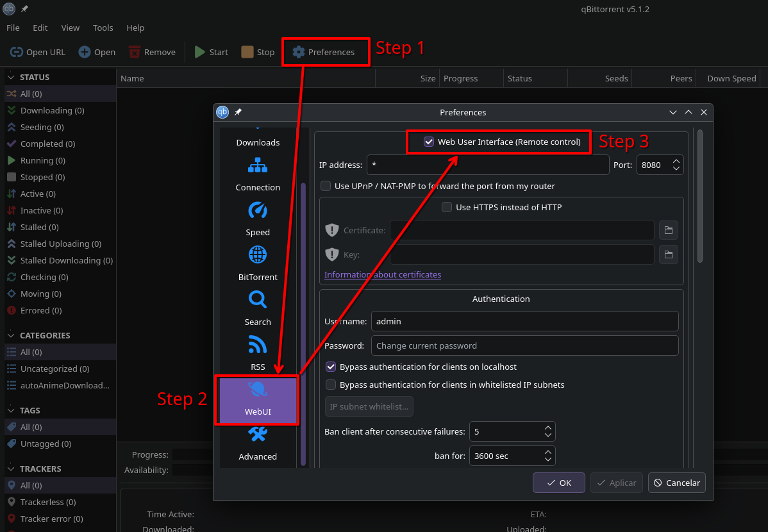The height and width of the screenshot is (532, 768).
Task: Adjust the Port 8080 spinner arrows
Action: [676, 165]
